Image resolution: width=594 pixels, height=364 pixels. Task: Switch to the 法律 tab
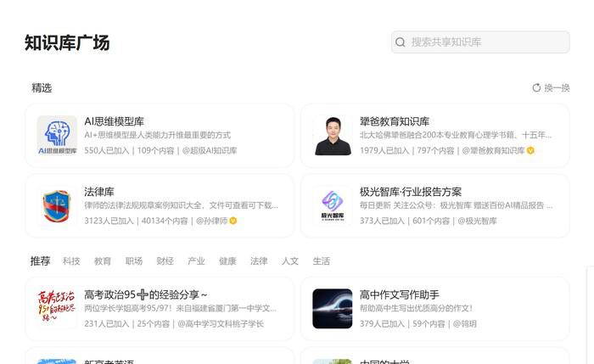point(259,261)
